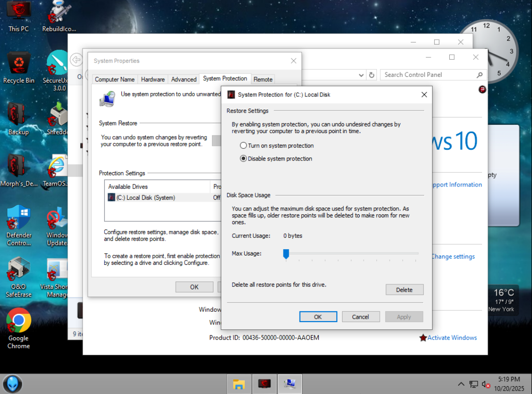Close the System Protection for (C:) dialog
This screenshot has height=394, width=532.
[424, 94]
